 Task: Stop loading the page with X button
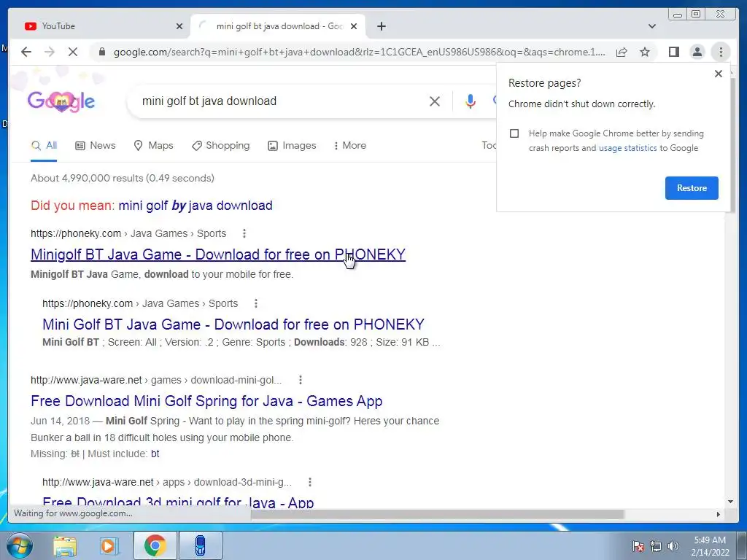73,52
